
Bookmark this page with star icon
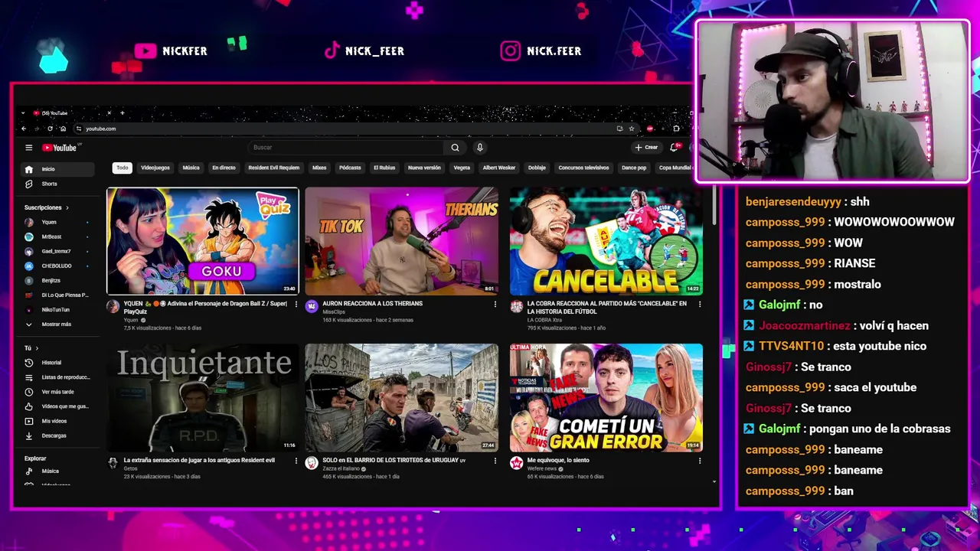631,129
